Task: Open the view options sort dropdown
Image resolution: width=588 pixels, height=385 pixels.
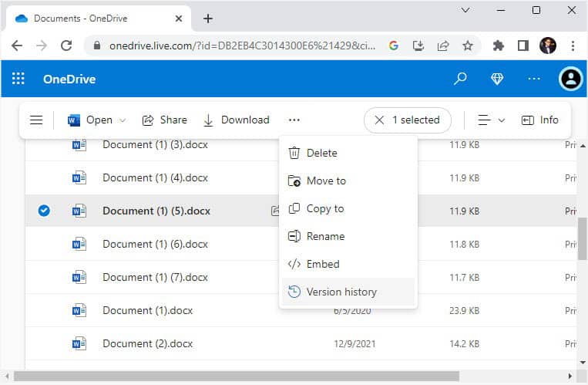Action: click(491, 120)
